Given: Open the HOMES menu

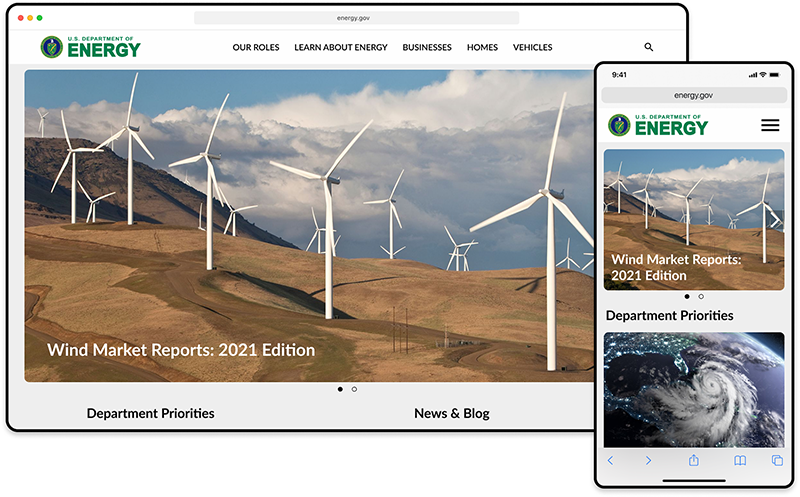Looking at the screenshot, I should pos(482,47).
